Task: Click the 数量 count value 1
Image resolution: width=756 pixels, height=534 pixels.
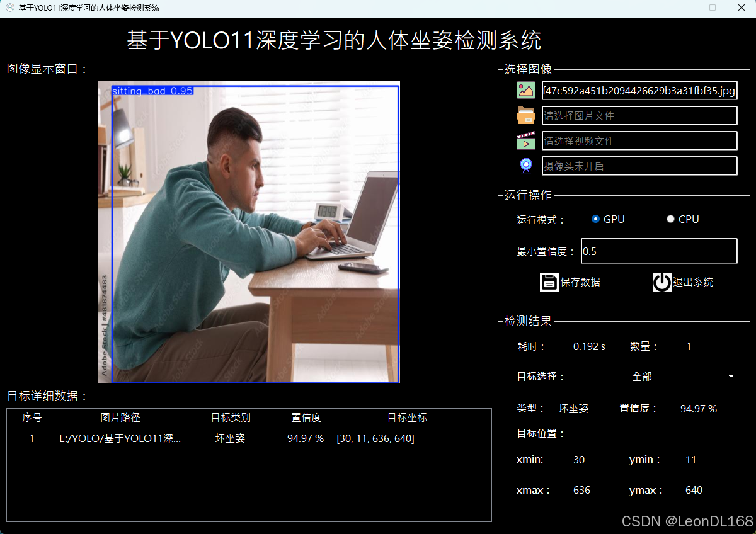Action: 689,346
